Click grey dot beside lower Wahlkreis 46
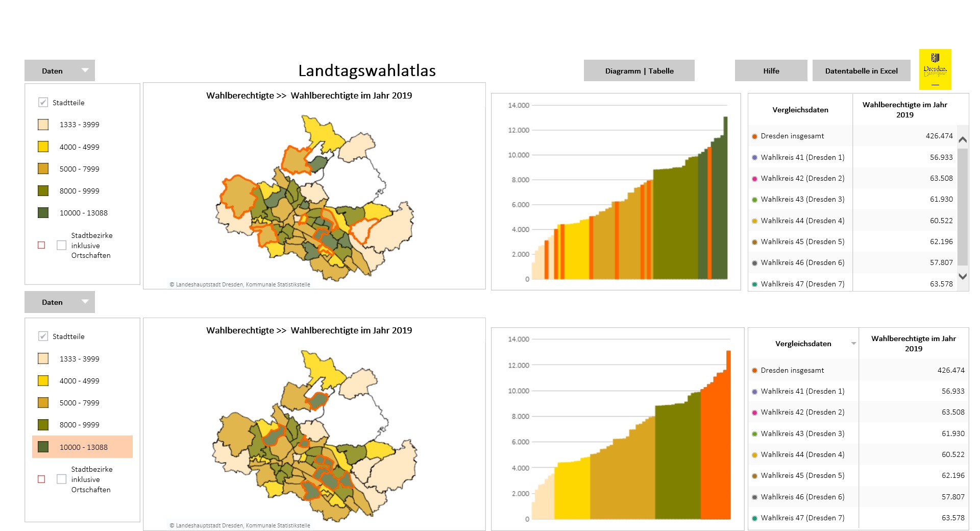Image resolution: width=980 pixels, height=531 pixels. 754,497
